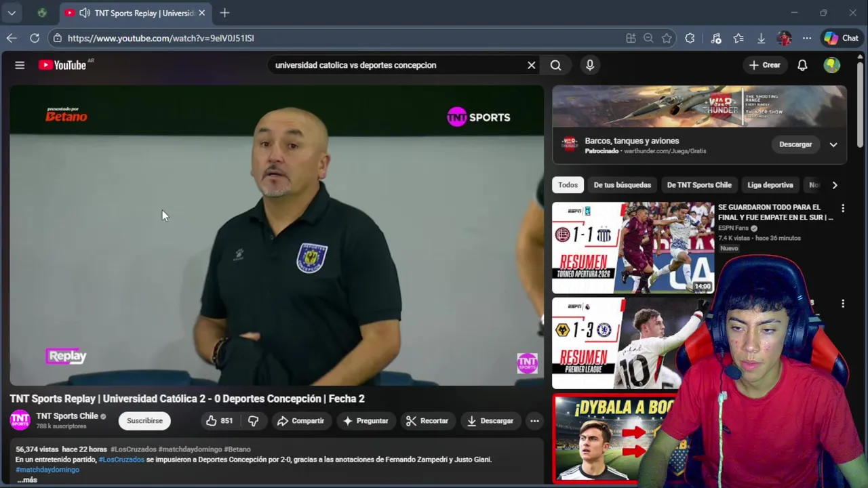This screenshot has width=868, height=488.
Task: Click the Preguntar button
Action: point(366,421)
